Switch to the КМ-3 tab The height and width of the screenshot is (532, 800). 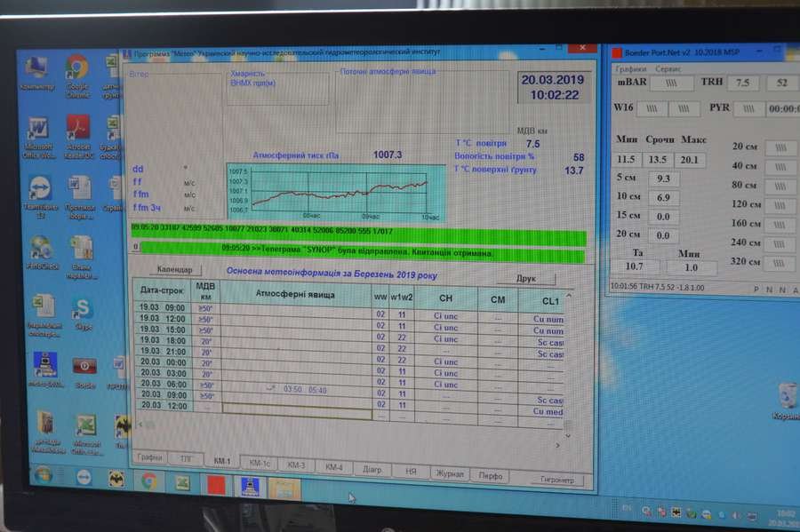pos(296,465)
